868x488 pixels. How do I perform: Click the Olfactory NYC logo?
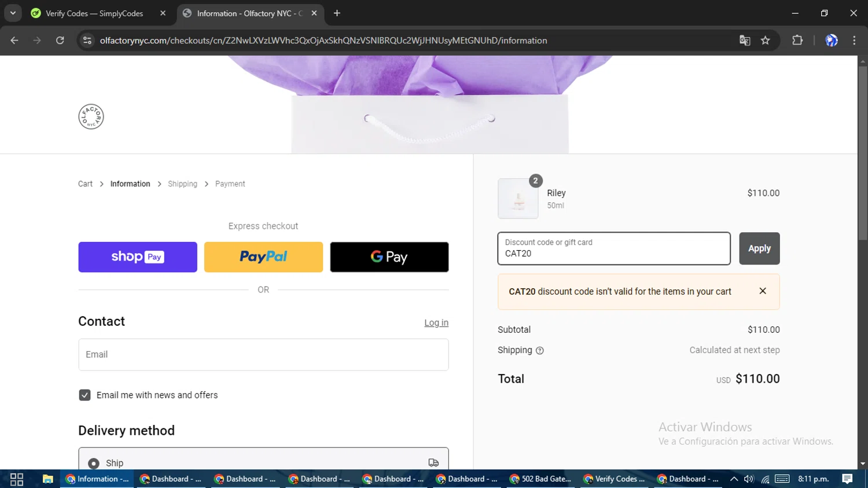tap(91, 117)
